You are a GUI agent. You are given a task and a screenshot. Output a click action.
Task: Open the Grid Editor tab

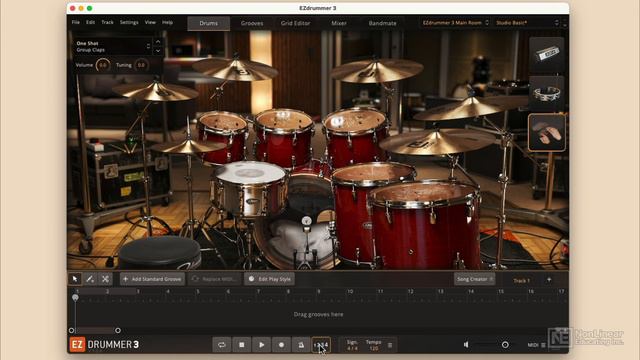[296, 23]
